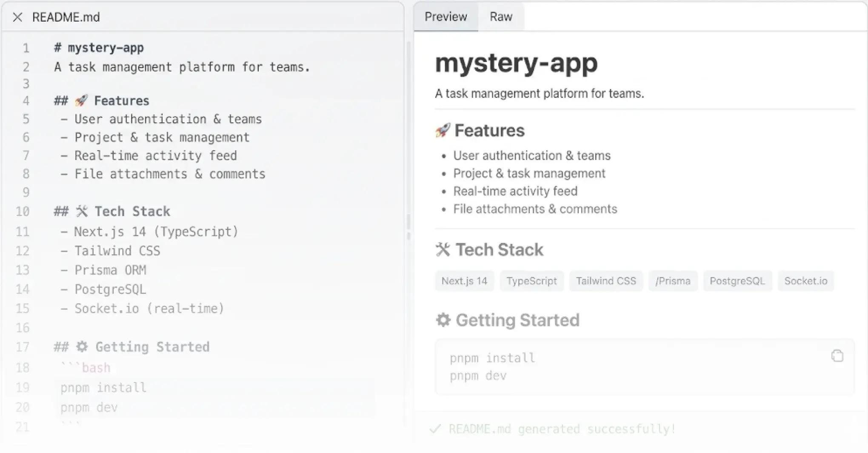Click line number 13 in the gutter

23,270
